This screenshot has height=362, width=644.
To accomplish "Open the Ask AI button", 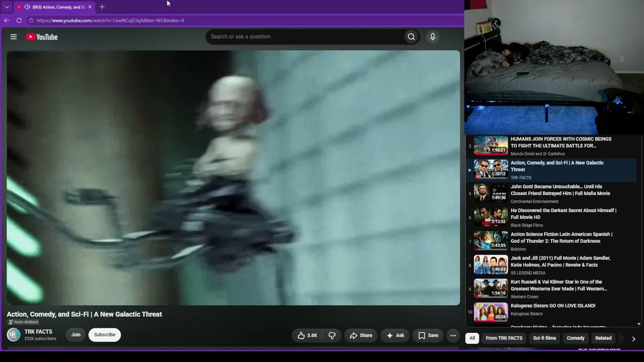I will 395,335.
